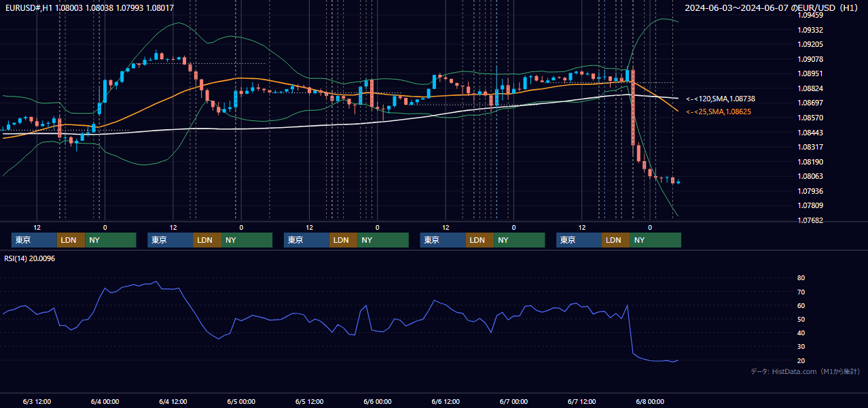Viewport: 868px width, 408px height.
Task: Select the LDN session block for June 4
Action: [x=207, y=240]
